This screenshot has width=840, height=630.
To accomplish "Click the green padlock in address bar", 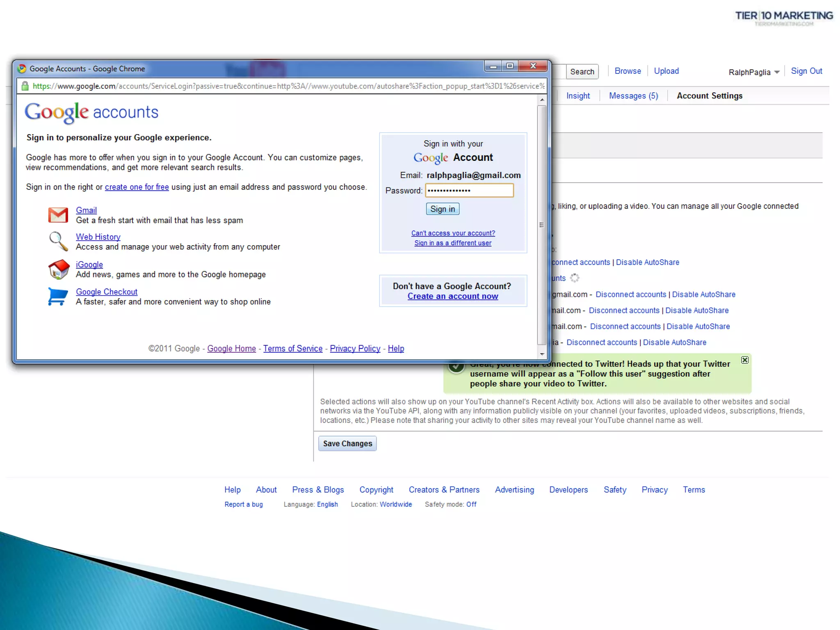I will pos(25,86).
